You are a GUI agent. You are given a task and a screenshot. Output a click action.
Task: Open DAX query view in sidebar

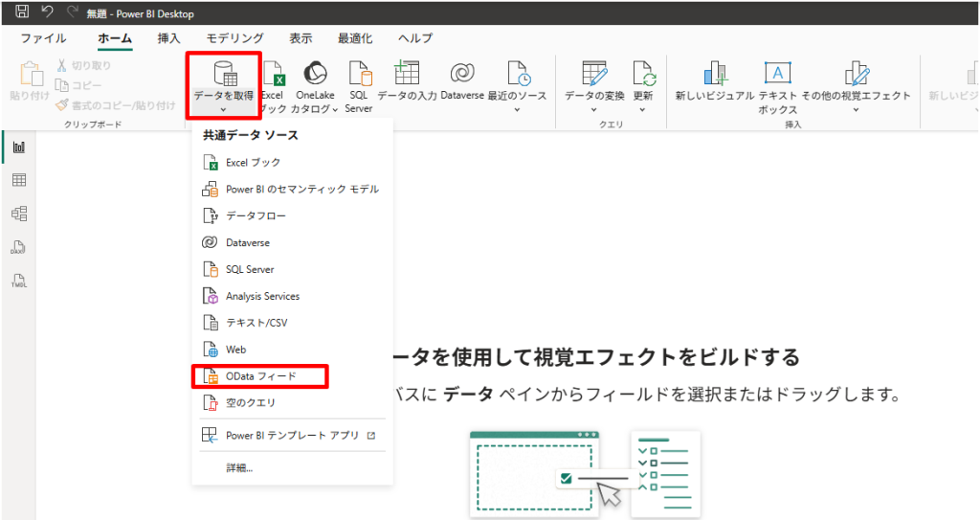tap(18, 247)
